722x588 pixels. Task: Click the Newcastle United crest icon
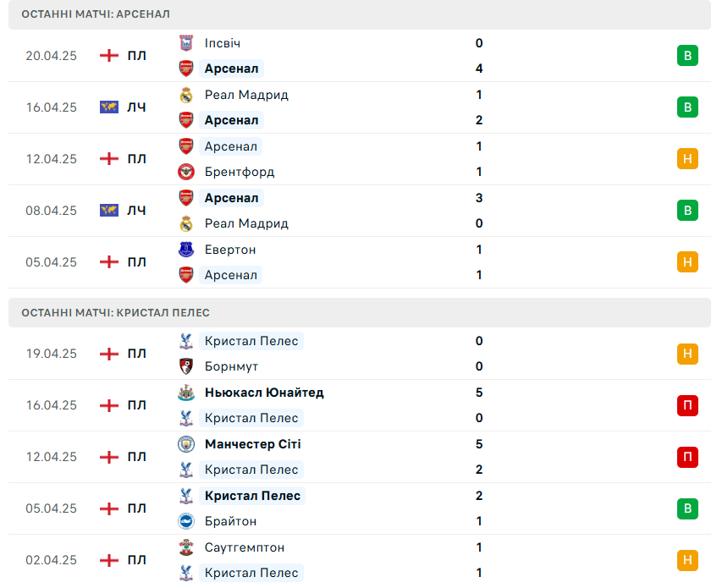pos(186,393)
